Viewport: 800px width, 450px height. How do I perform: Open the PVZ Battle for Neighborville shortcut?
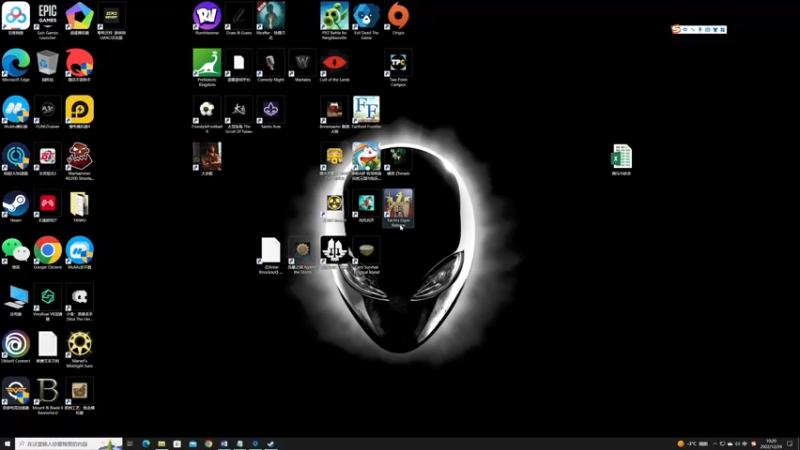pyautogui.click(x=334, y=20)
